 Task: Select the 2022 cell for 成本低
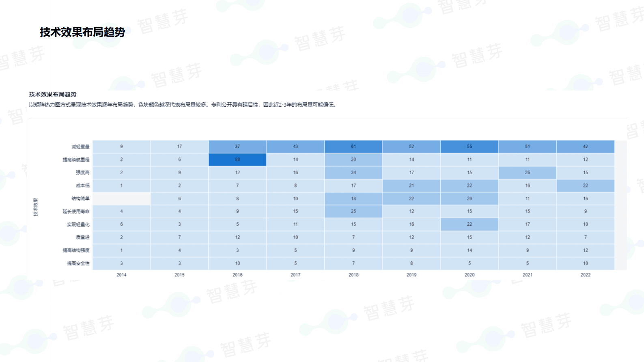(x=585, y=185)
